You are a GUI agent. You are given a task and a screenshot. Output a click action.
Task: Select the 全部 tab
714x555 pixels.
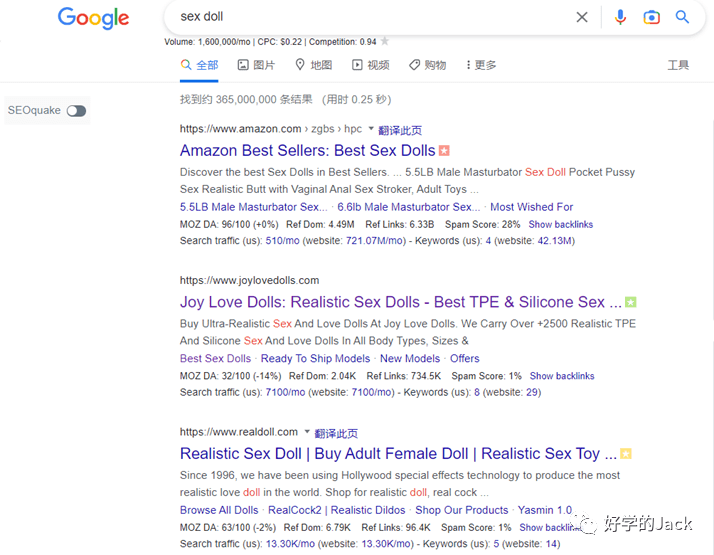click(x=199, y=65)
